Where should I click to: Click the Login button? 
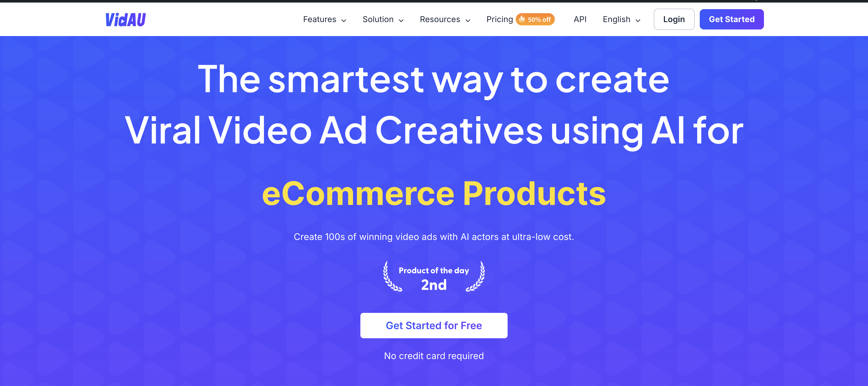coord(673,19)
